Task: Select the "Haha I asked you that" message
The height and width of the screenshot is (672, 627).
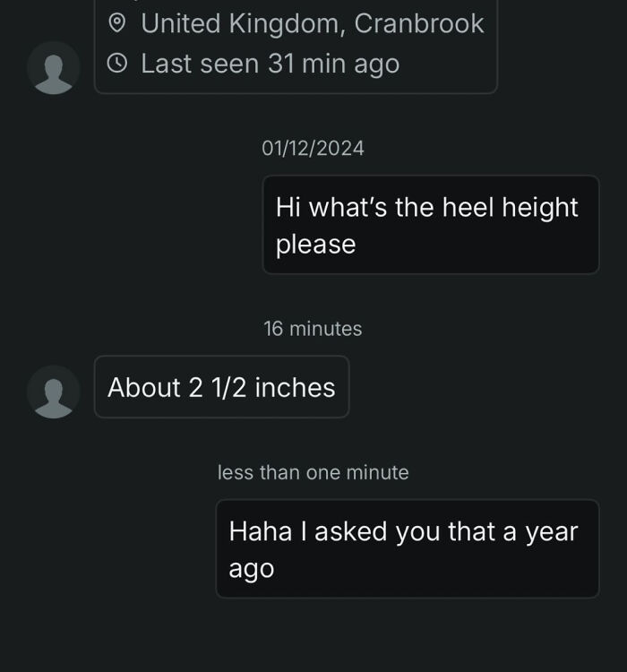Action: [x=407, y=548]
